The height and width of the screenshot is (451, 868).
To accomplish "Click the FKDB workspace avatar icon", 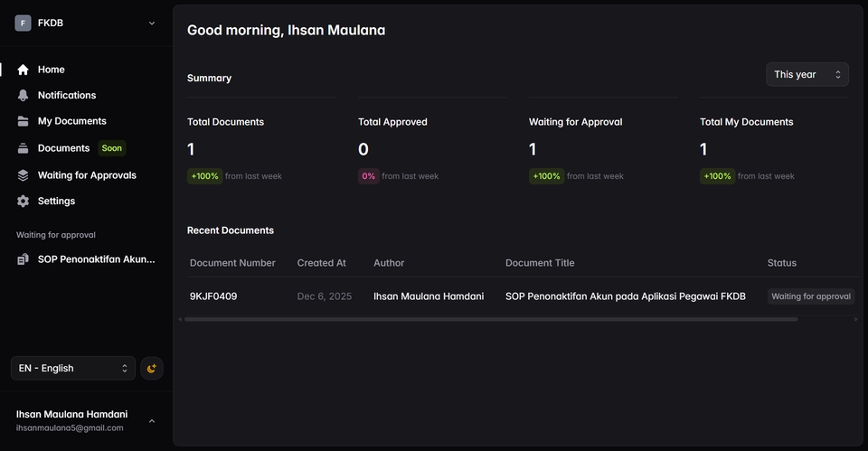I will pyautogui.click(x=24, y=23).
